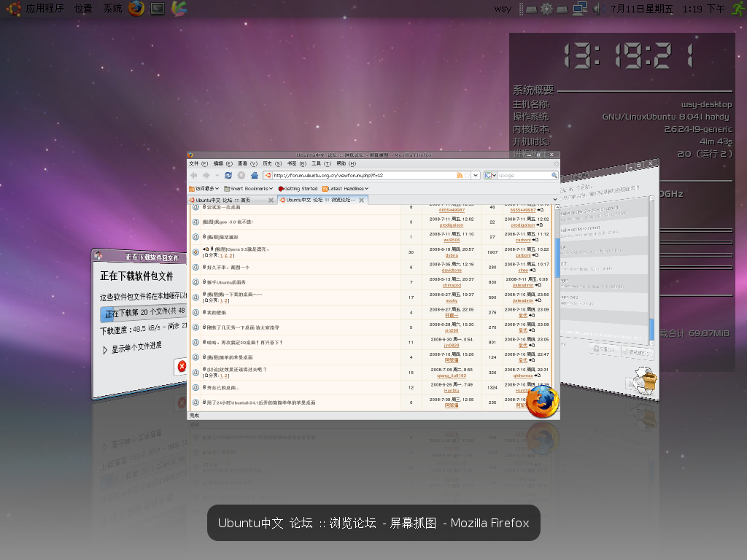Viewport: 747px width, 560px height.
Task: Open the 查看 (V) menu in Firefox
Action: tap(247, 163)
